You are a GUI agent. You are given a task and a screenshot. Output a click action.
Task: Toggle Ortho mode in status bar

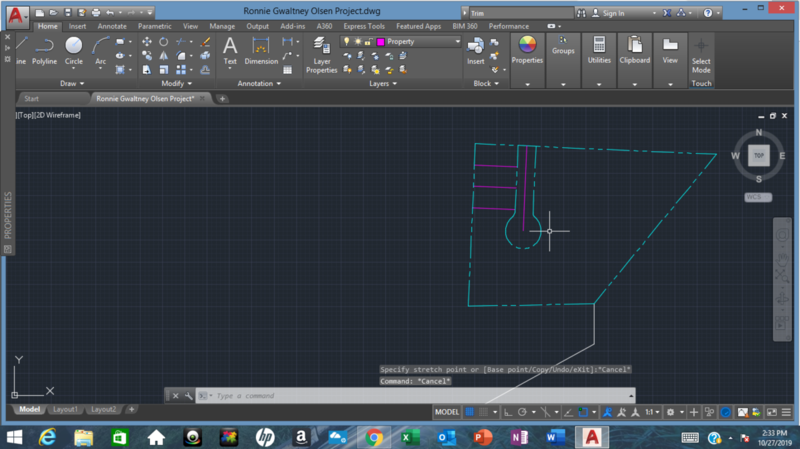click(507, 412)
